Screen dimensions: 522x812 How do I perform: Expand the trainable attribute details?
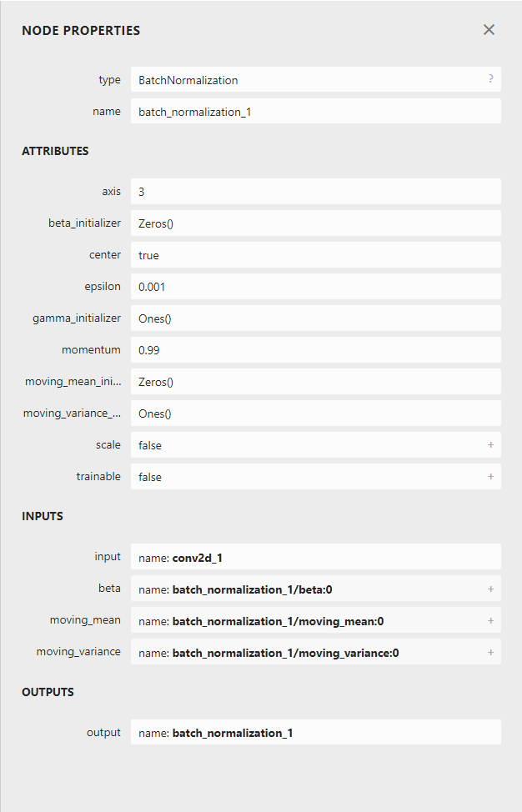[x=492, y=476]
